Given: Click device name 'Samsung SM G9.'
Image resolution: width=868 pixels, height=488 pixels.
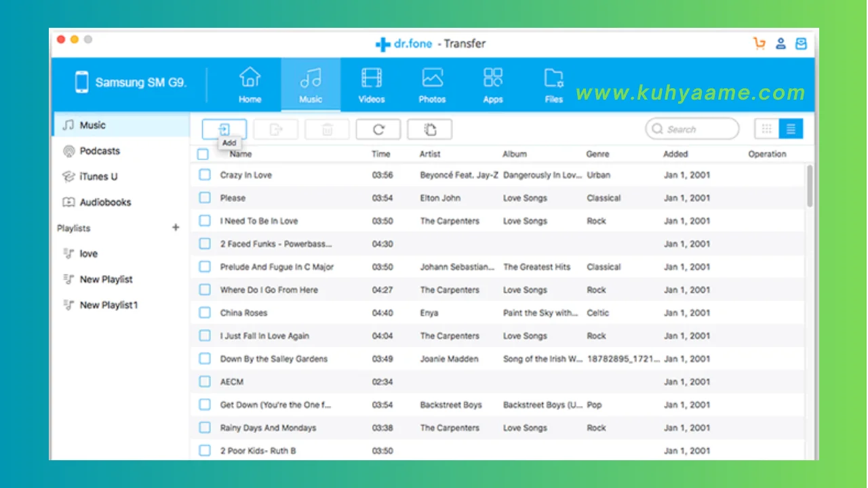Looking at the screenshot, I should pos(141,83).
